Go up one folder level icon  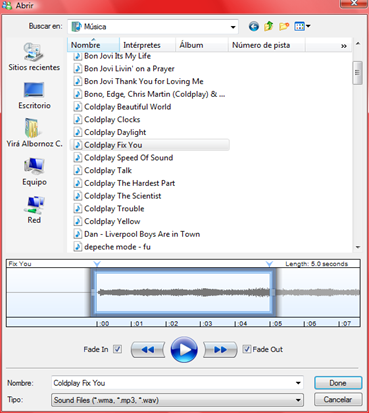coord(269,26)
